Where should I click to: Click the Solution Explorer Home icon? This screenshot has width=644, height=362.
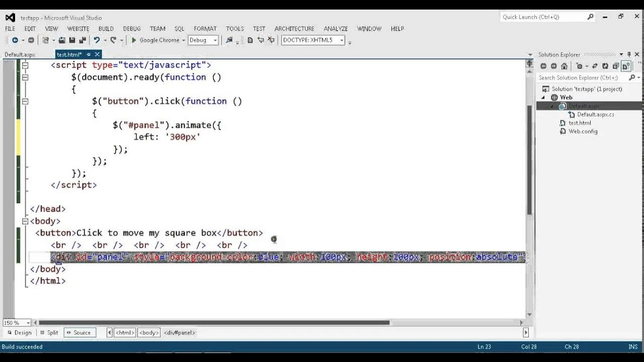click(564, 66)
